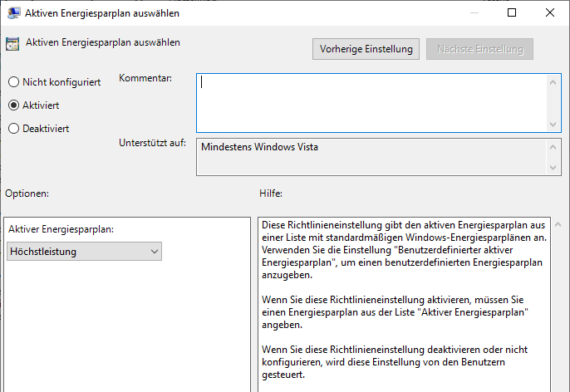Click the empty area of the Optionen panel

pos(125,332)
